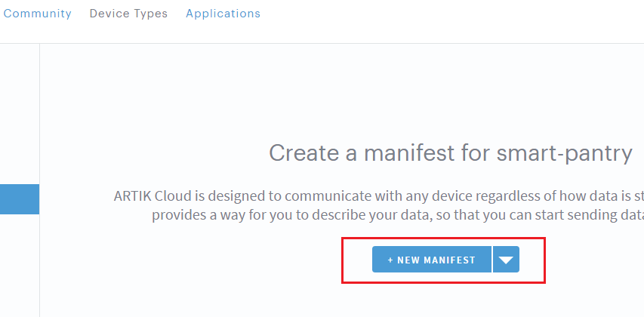Click the plus sign in New Manifest
The image size is (644, 317).
click(390, 260)
